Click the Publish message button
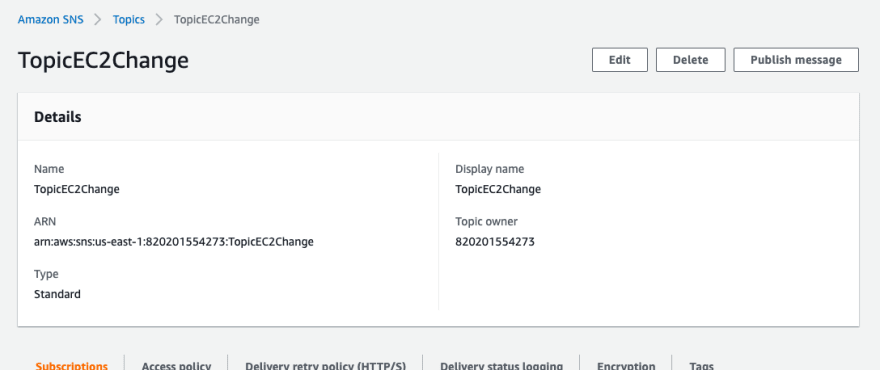This screenshot has width=880, height=370. [796, 60]
